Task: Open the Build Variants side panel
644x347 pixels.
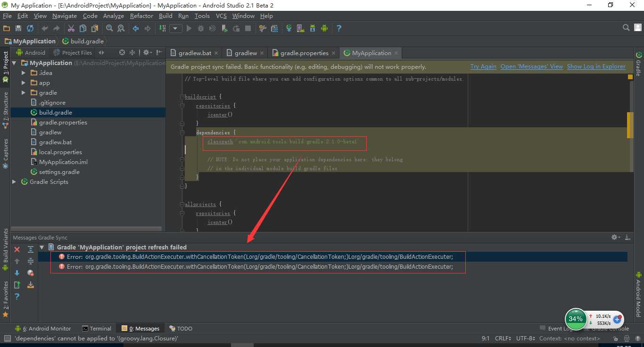Action: pos(6,249)
